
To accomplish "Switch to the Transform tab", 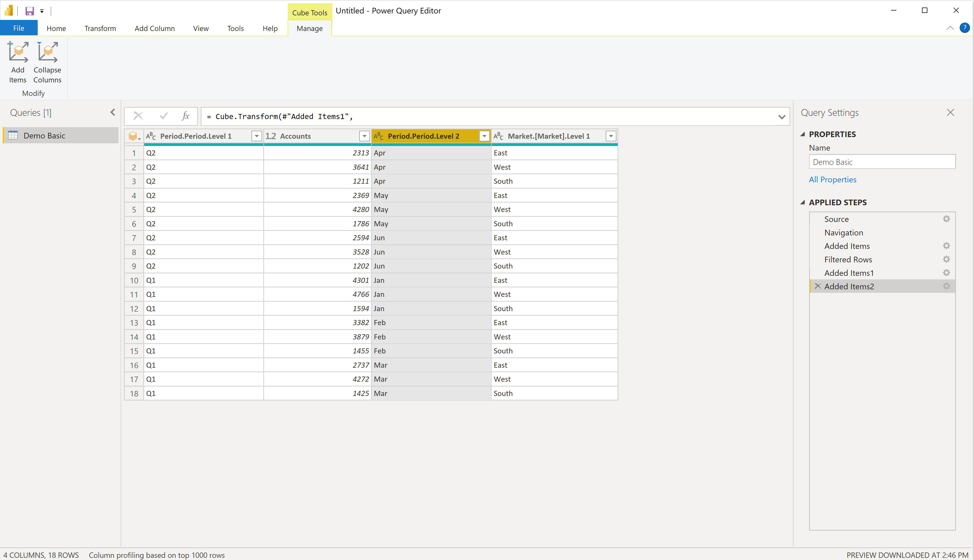I will point(100,29).
